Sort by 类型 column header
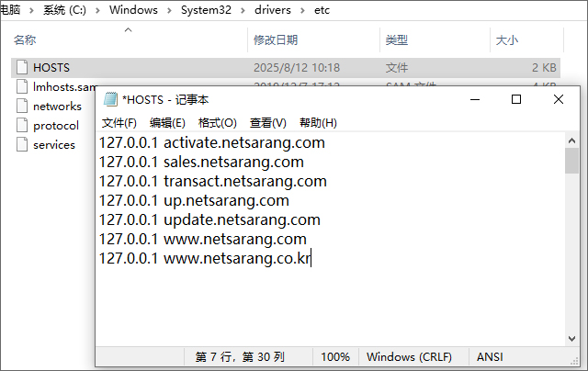The image size is (588, 371). point(397,40)
